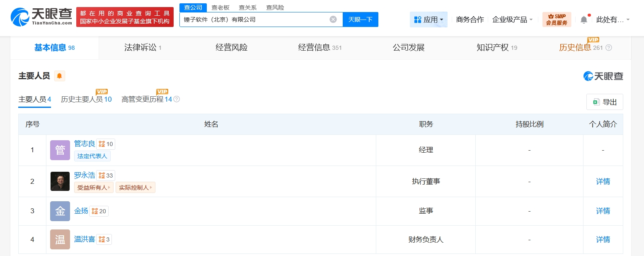Click relation graph icon next to 罗永浩

point(102,176)
